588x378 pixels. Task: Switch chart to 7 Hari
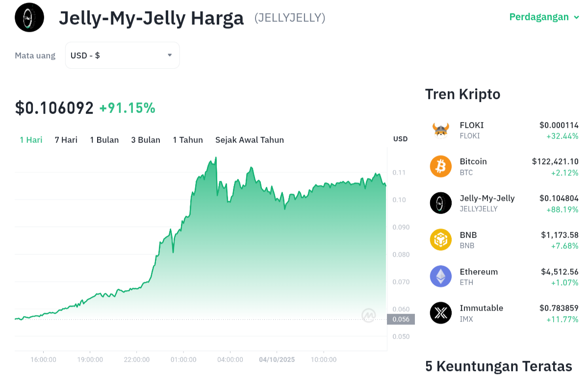[x=66, y=140]
